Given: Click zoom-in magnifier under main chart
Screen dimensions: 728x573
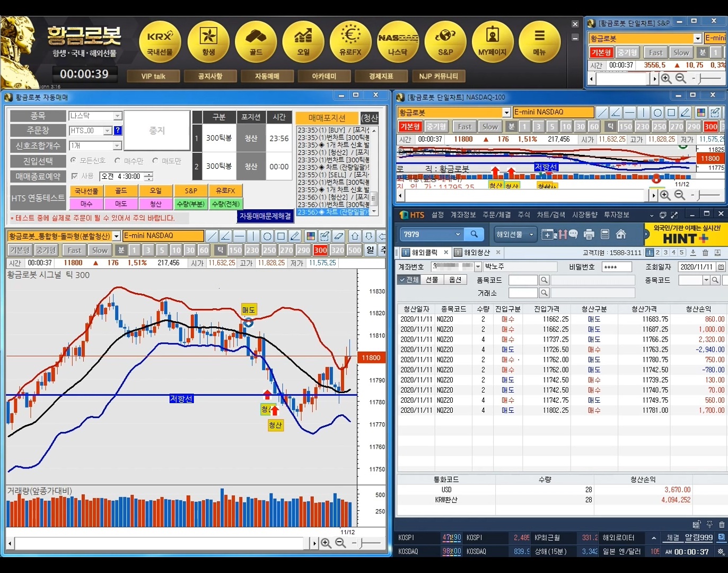Looking at the screenshot, I should coord(326,543).
